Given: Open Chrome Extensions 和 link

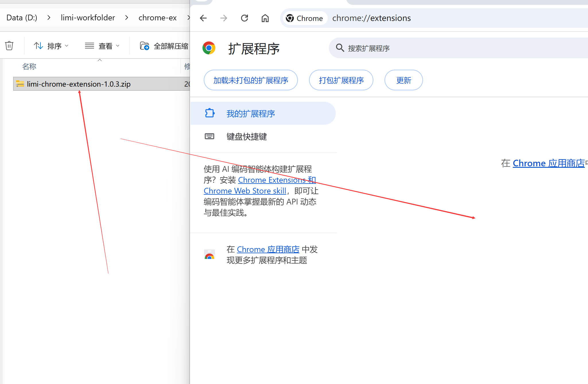Looking at the screenshot, I should tap(277, 180).
